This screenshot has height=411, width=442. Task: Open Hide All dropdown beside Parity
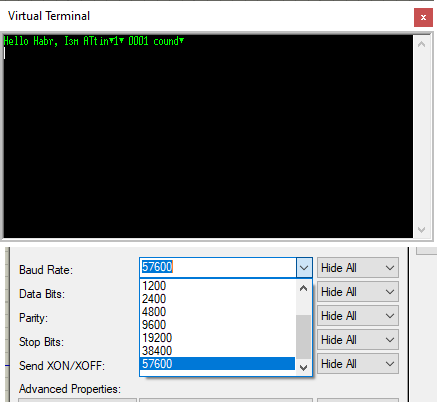(358, 316)
